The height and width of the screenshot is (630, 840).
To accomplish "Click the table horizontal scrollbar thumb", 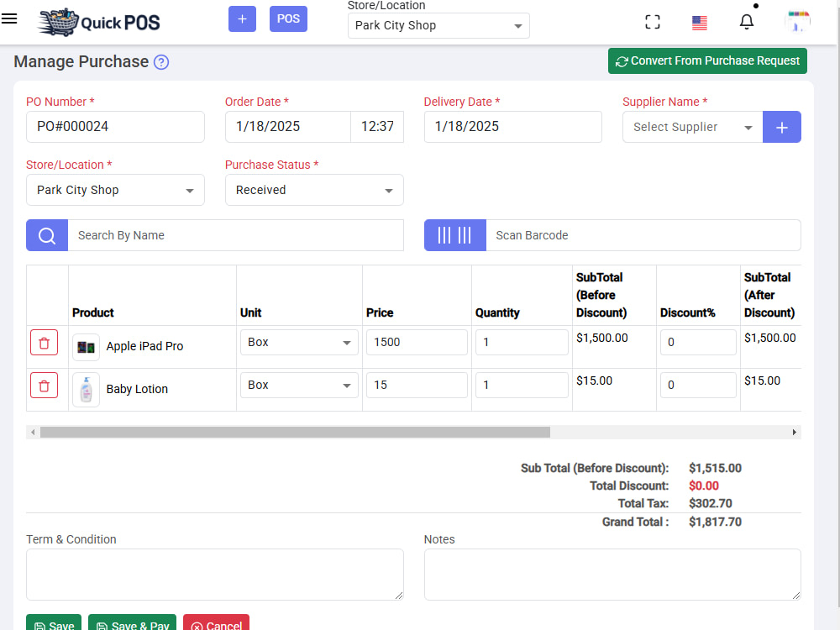I will click(295, 433).
